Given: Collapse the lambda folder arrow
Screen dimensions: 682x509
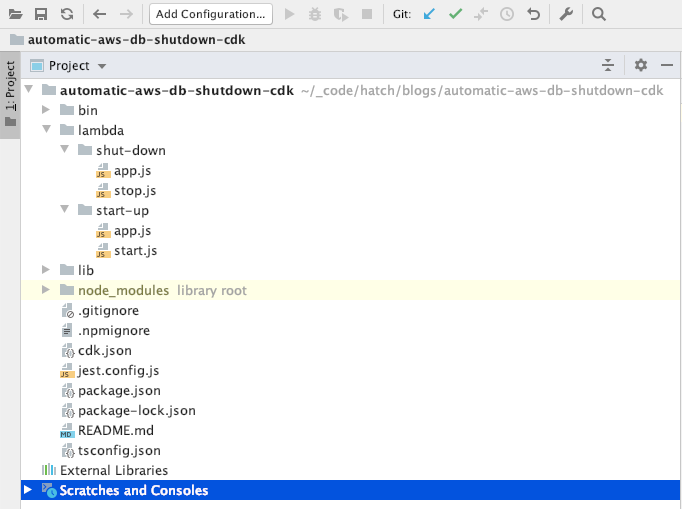Looking at the screenshot, I should (x=47, y=130).
